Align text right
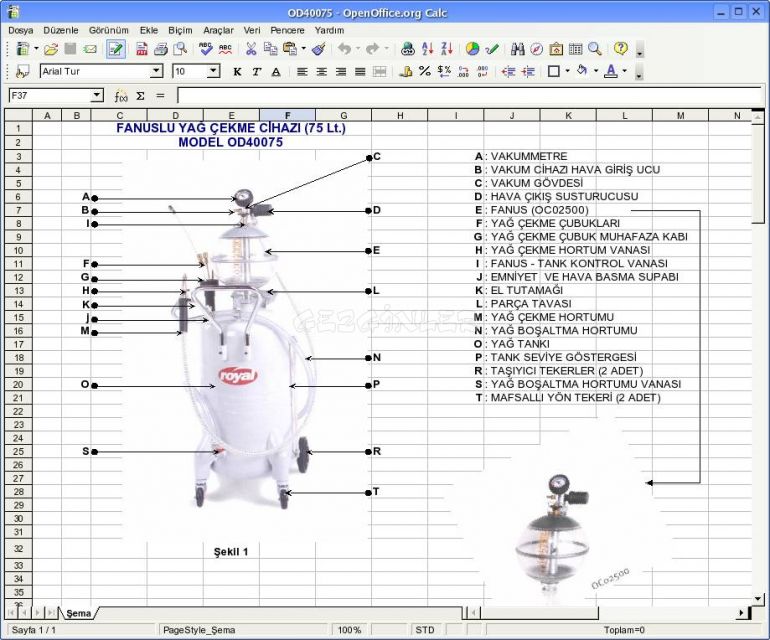 coord(340,72)
